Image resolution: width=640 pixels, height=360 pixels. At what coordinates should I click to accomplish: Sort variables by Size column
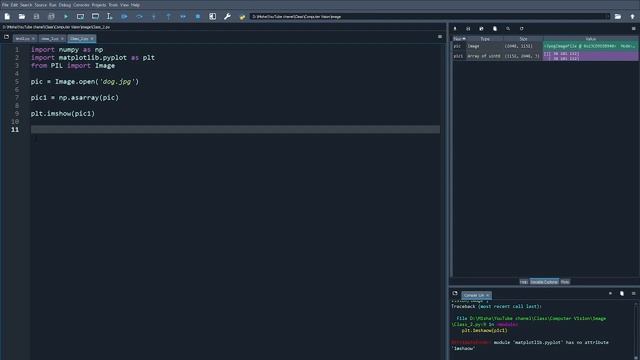tap(523, 39)
